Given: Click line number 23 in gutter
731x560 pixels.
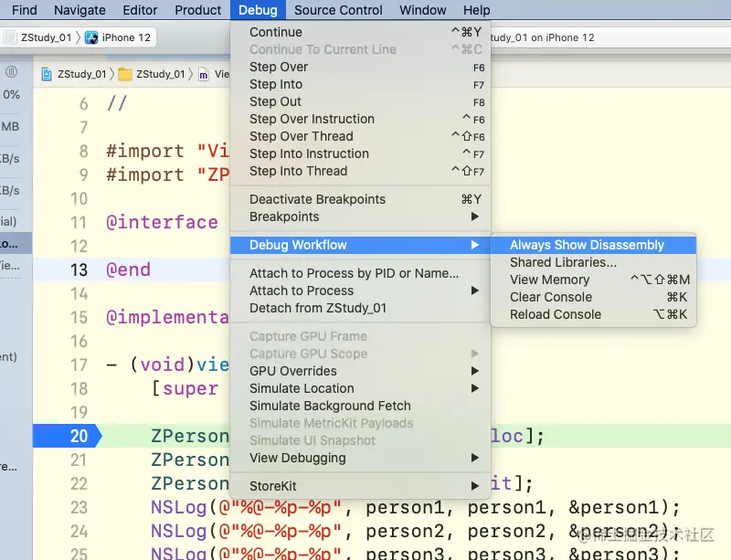Looking at the screenshot, I should 79,507.
